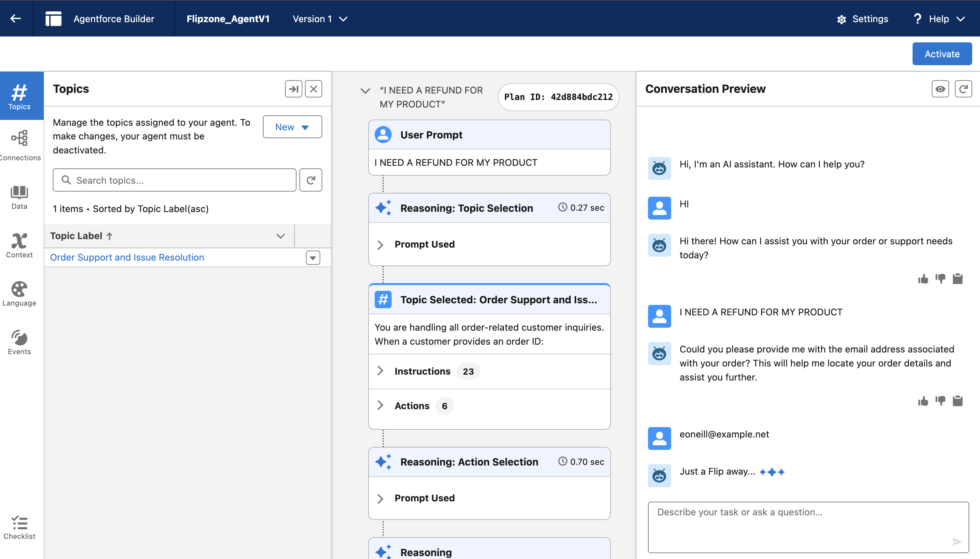Select the Topics sidebar tab
The width and height of the screenshot is (980, 559).
tap(19, 96)
